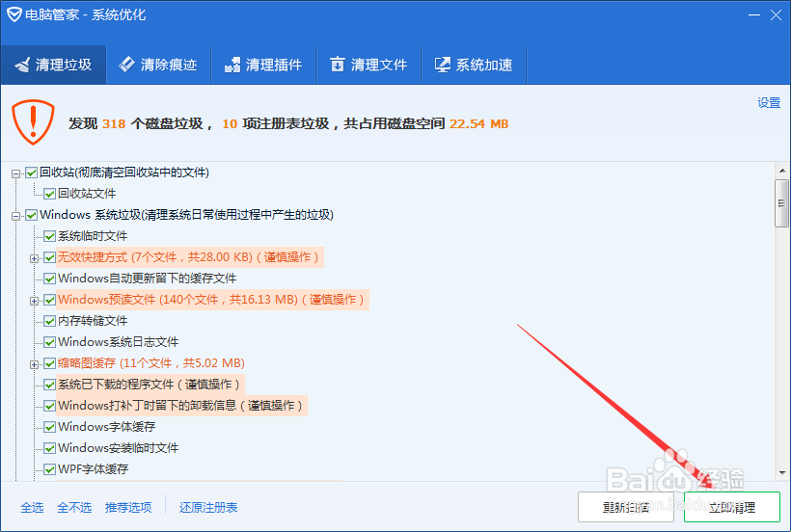Click the list scrollbar up arrow
This screenshot has width=791, height=532.
pyautogui.click(x=782, y=171)
